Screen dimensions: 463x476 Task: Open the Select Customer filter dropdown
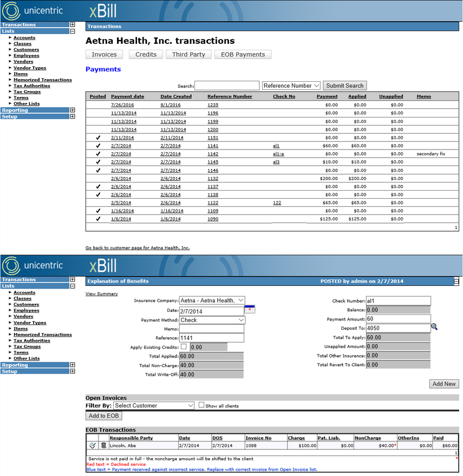point(154,406)
